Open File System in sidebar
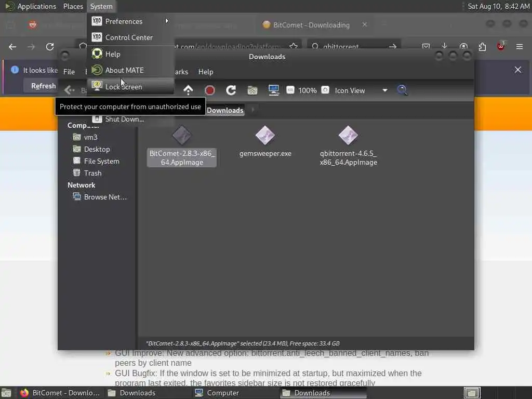The height and width of the screenshot is (399, 532). (101, 161)
